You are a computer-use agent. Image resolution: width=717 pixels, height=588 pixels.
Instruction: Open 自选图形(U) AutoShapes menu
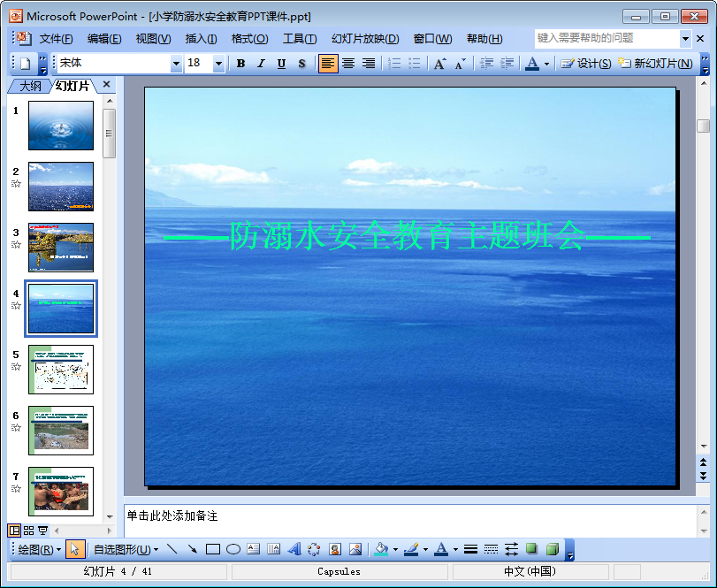click(126, 550)
